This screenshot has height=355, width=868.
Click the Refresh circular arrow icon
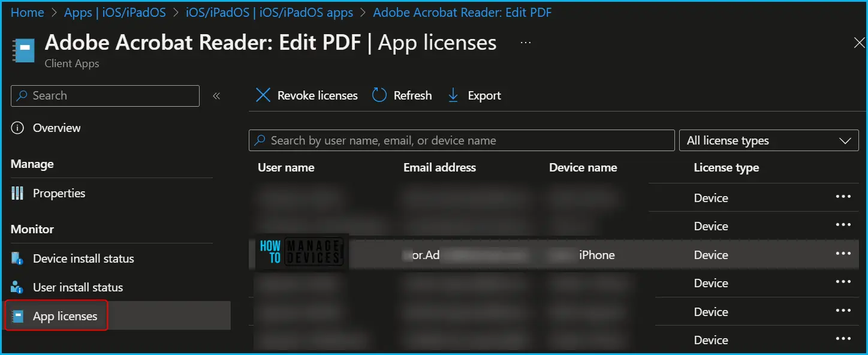(379, 95)
